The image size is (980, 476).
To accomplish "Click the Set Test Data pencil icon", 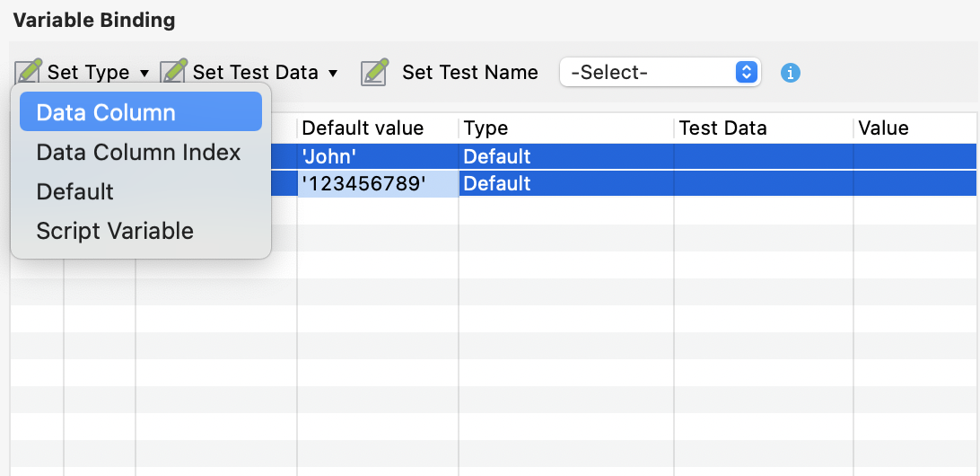I will (x=174, y=72).
